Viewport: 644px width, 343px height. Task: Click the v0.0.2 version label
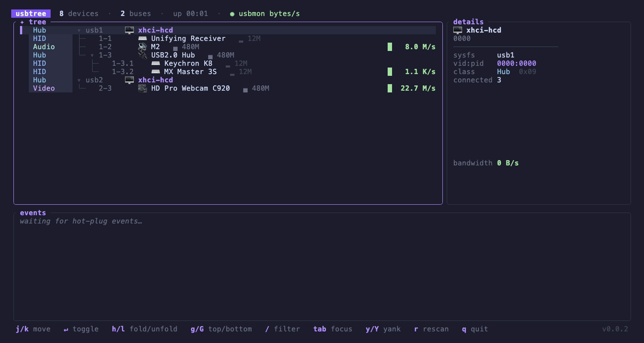(615, 329)
